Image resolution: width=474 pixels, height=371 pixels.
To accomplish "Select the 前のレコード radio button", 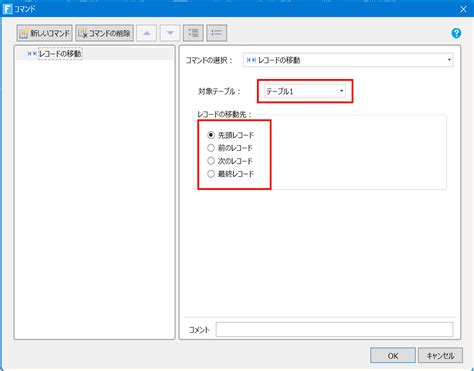I will pyautogui.click(x=211, y=148).
